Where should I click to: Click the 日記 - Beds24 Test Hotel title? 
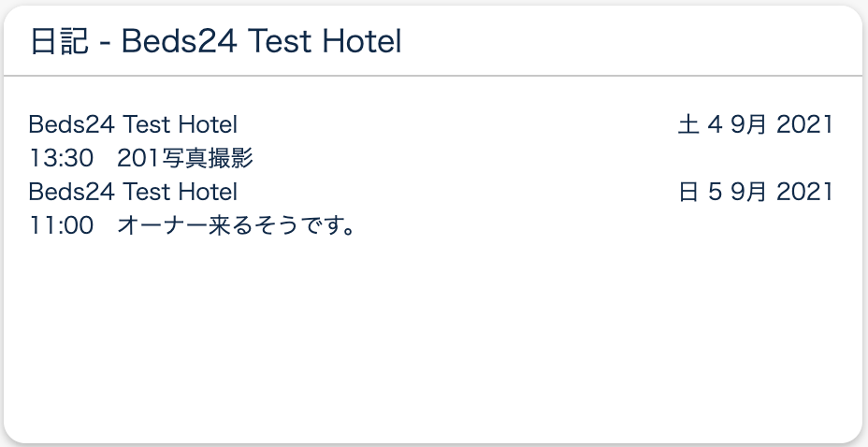pyautogui.click(x=216, y=42)
